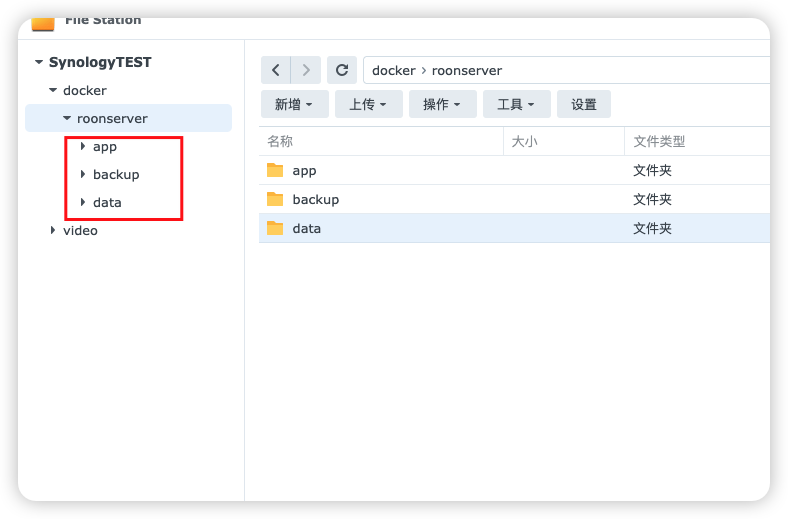Expand the backup tree node arrow
788x519 pixels.
click(83, 174)
